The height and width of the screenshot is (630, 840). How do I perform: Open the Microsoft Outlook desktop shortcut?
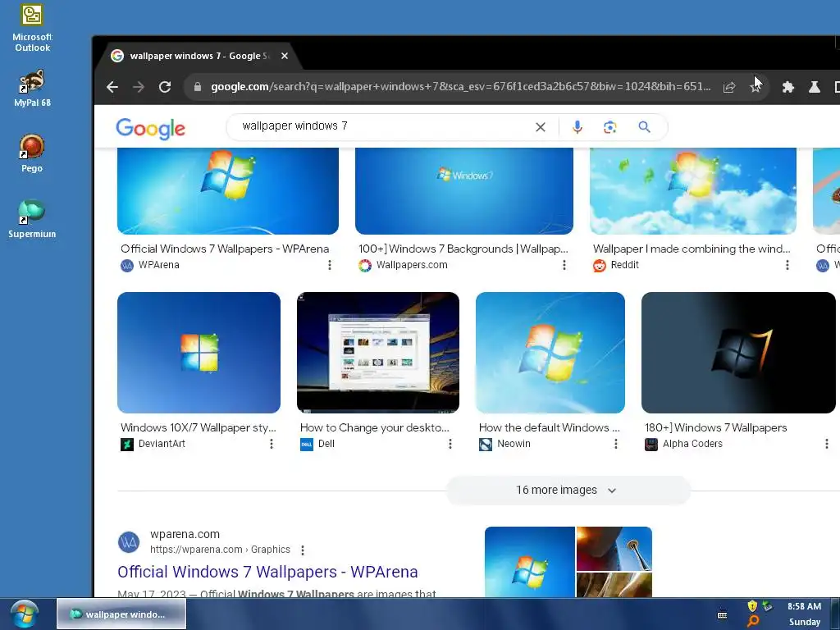pyautogui.click(x=32, y=28)
